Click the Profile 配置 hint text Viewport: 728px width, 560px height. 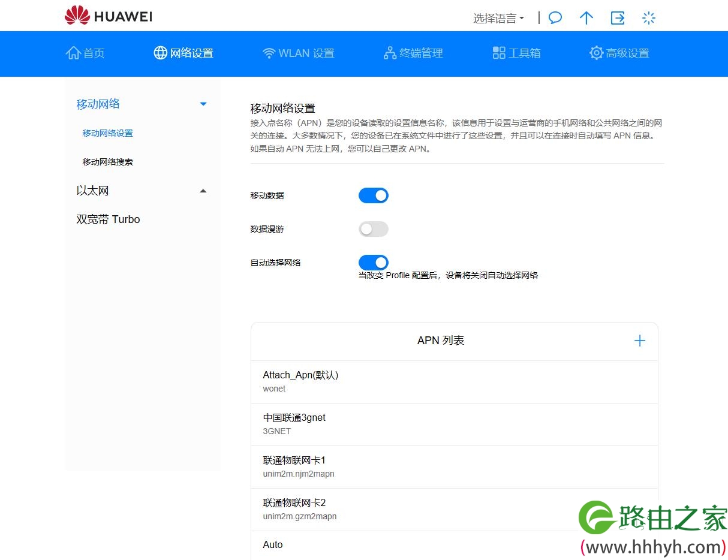click(x=449, y=275)
